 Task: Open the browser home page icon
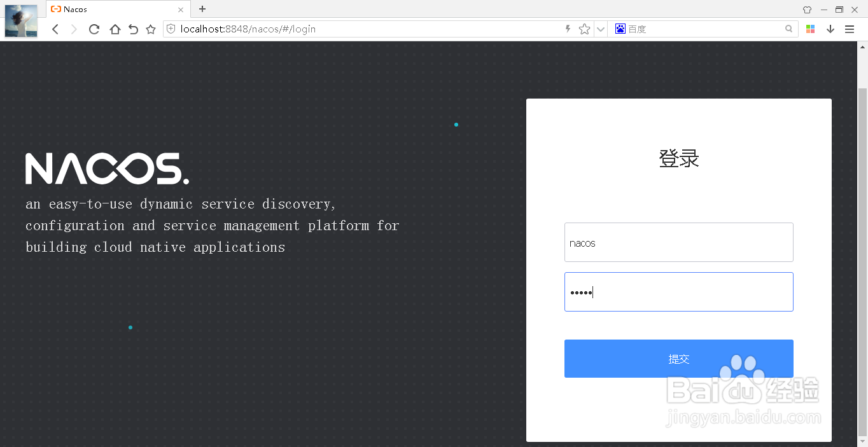click(115, 29)
